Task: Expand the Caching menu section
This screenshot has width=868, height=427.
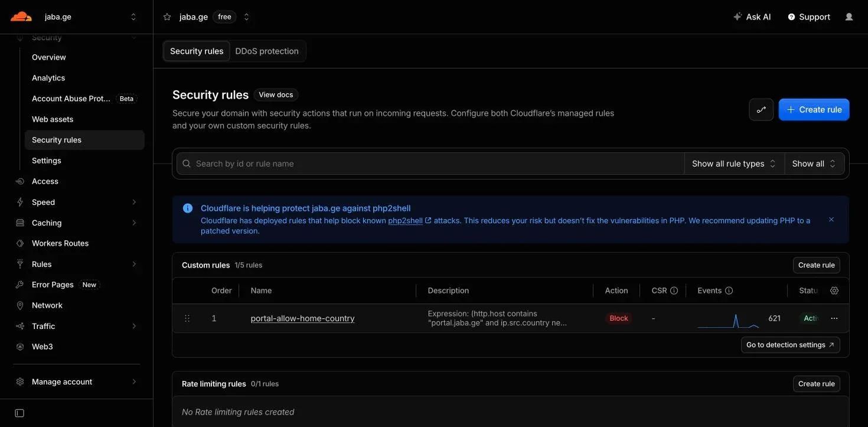Action: (134, 223)
